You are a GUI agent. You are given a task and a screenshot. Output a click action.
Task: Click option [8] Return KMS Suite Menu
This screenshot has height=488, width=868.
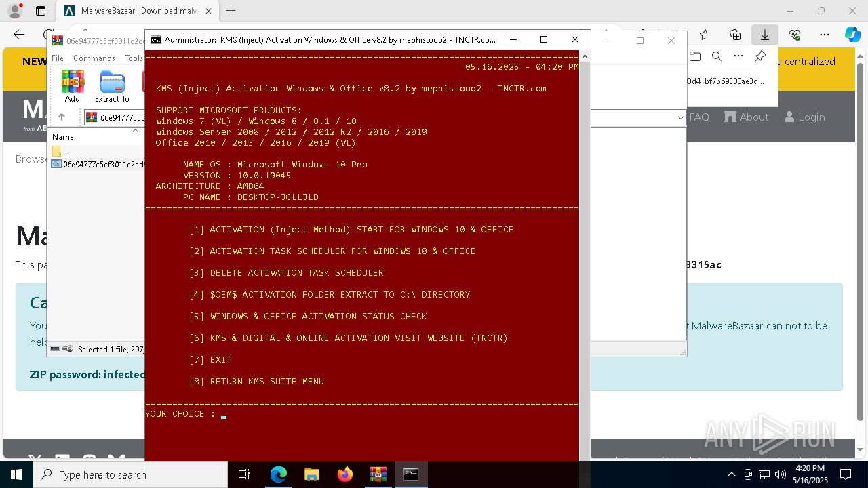(x=256, y=382)
